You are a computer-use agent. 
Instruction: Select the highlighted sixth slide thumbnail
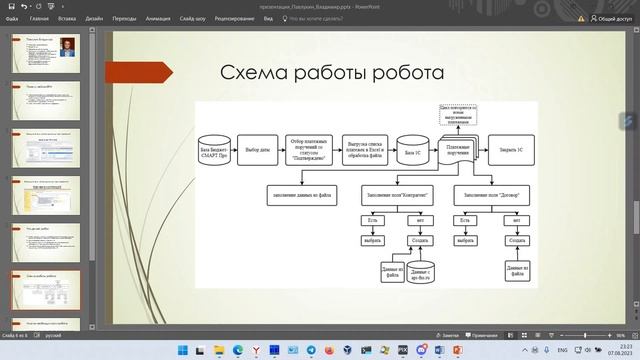click(x=46, y=290)
